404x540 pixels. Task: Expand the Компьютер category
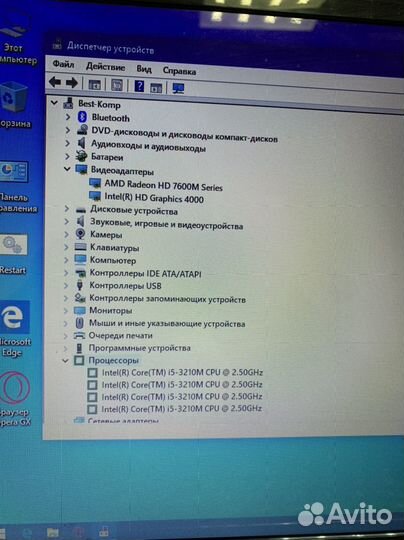pos(66,260)
